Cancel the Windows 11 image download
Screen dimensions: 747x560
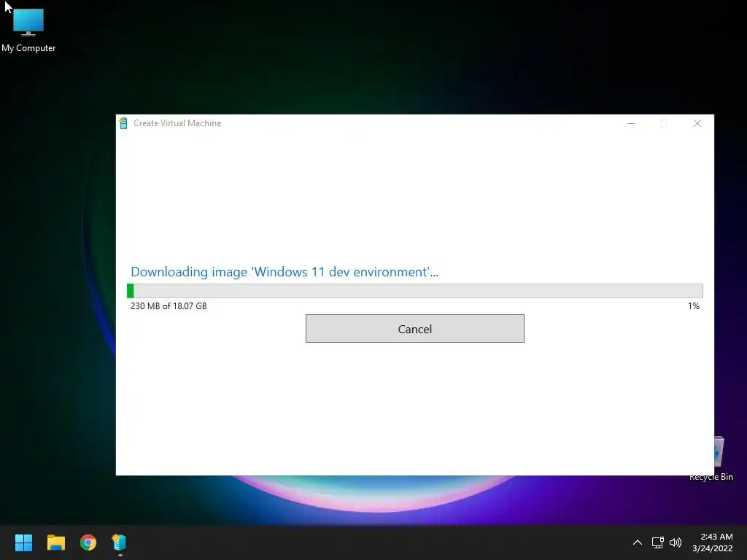(414, 329)
